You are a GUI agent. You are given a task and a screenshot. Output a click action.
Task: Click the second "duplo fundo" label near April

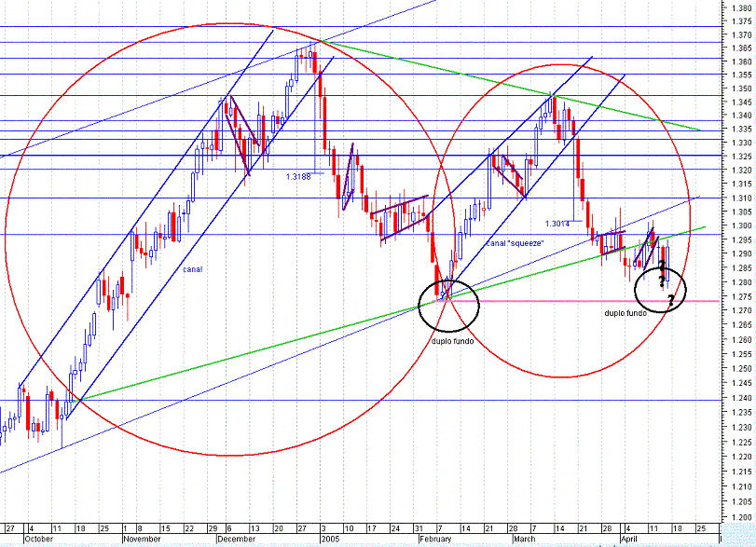click(626, 313)
